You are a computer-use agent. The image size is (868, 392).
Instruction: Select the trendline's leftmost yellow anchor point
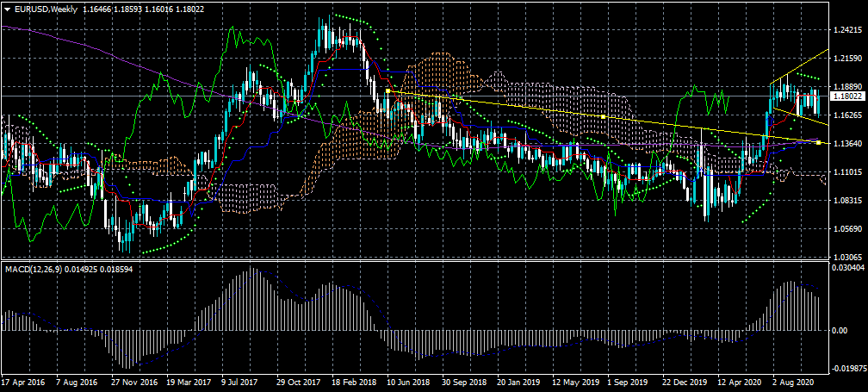(388, 90)
